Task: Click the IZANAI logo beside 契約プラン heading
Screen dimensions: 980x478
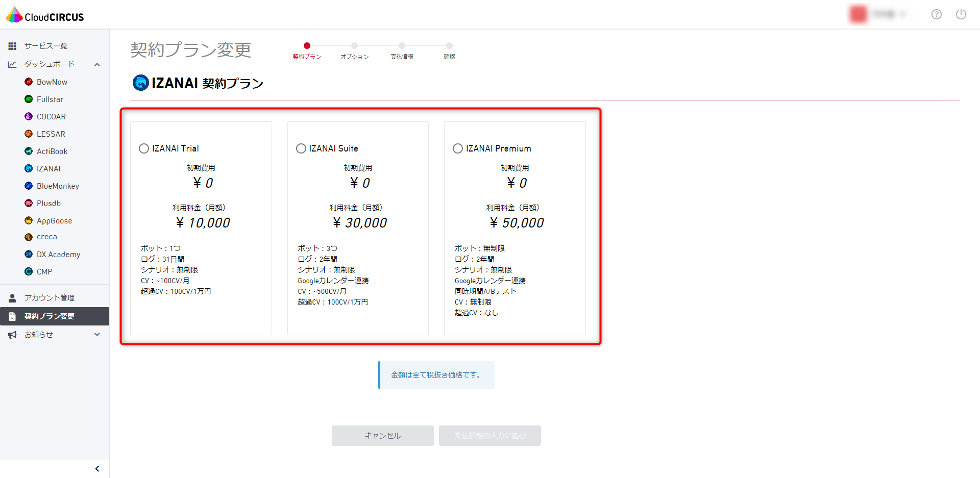Action: [x=141, y=83]
